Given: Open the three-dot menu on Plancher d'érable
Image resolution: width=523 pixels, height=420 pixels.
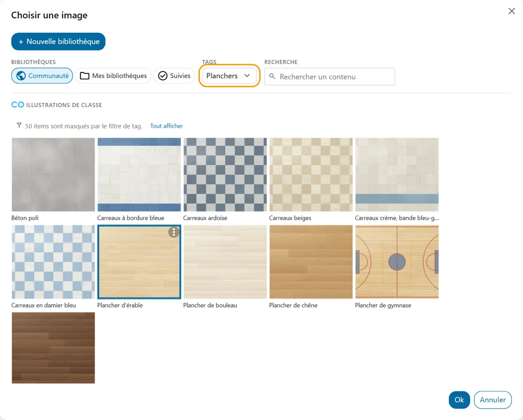Looking at the screenshot, I should 173,232.
